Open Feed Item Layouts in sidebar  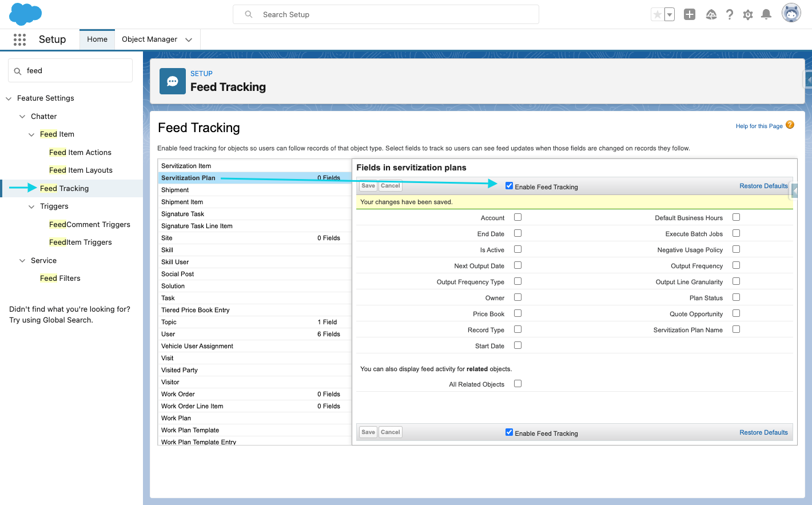81,170
